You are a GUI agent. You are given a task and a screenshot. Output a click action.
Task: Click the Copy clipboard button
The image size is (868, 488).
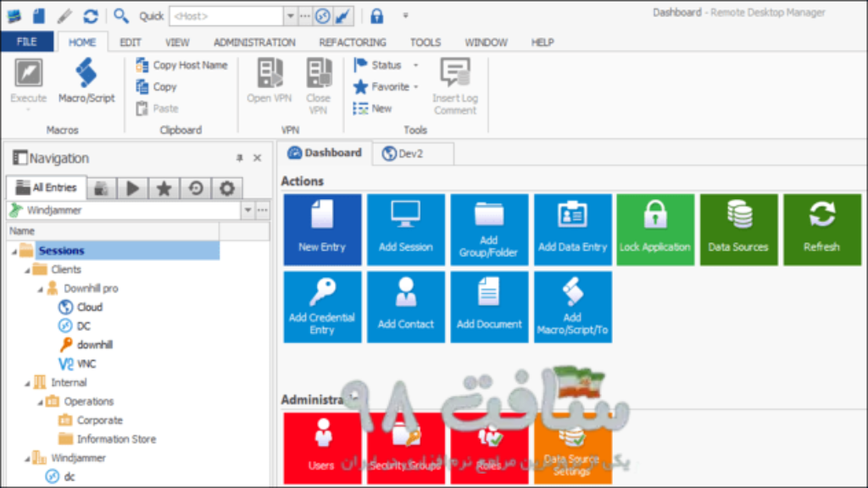tap(157, 87)
